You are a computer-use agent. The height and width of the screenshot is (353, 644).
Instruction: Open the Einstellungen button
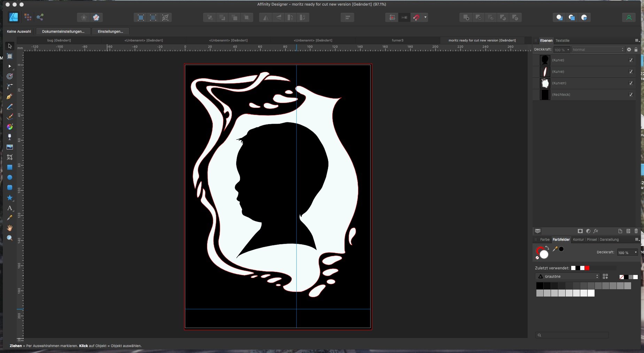coord(110,31)
